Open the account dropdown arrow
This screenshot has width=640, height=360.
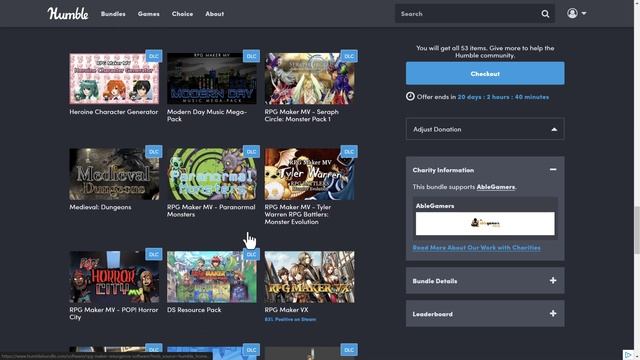(584, 13)
